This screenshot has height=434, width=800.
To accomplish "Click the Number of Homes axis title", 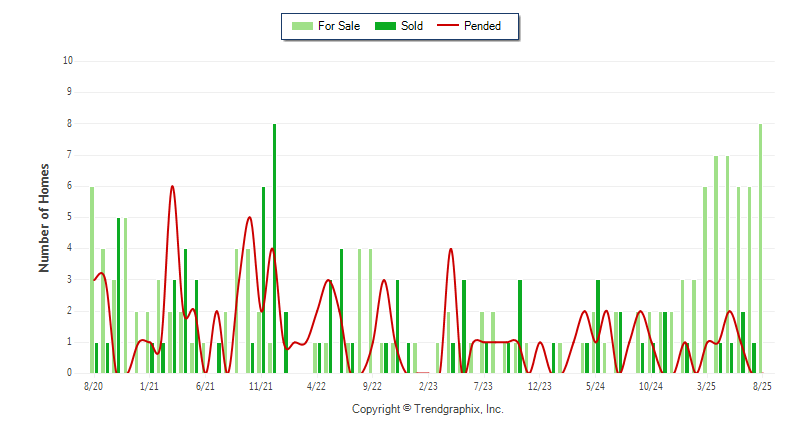I will point(44,218).
